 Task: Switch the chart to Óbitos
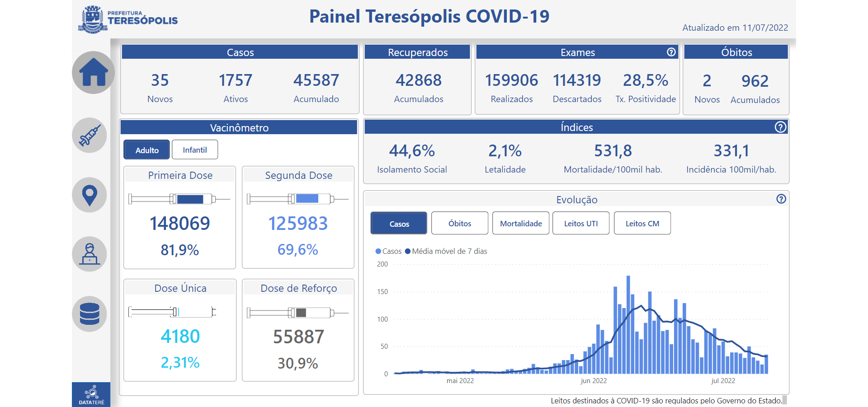[x=460, y=224]
